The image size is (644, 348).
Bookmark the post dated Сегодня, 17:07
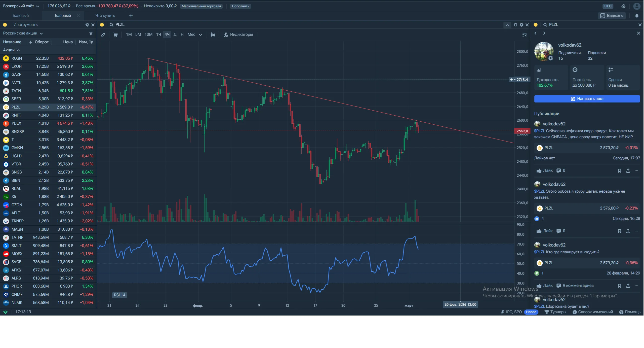tap(620, 170)
